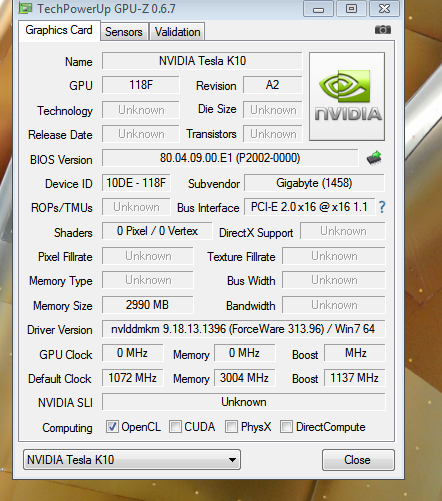The height and width of the screenshot is (501, 442).
Task: Click the Default Clock value 1072 MHz
Action: 133,378
